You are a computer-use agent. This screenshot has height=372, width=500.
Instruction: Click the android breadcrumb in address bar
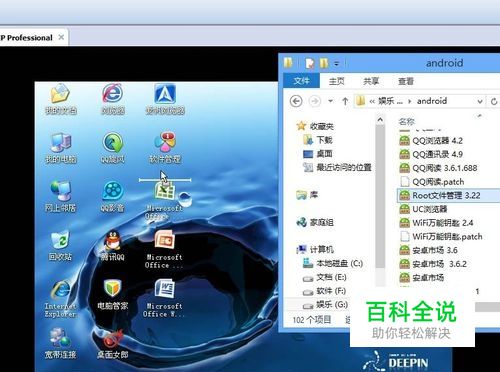coord(432,101)
